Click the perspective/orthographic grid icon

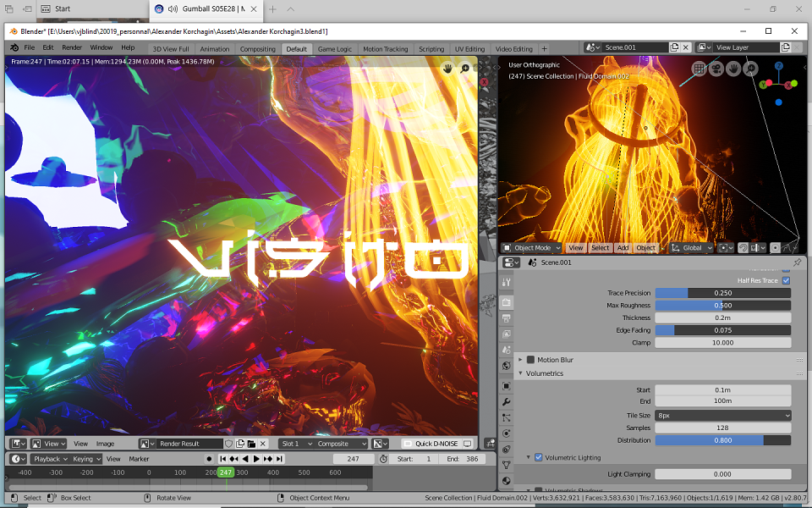coord(700,69)
